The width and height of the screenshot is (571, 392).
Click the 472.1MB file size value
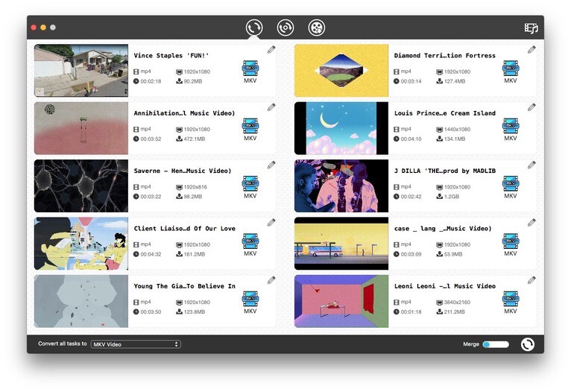pos(194,139)
